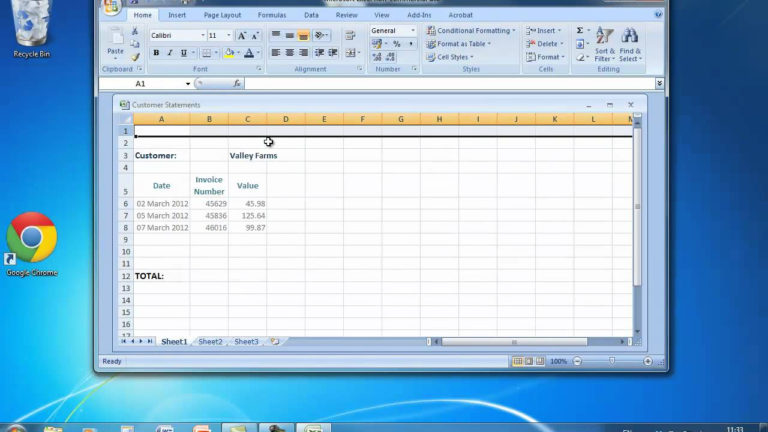Click the Paste button in Clipboard group
This screenshot has height=432, width=768.
click(116, 41)
